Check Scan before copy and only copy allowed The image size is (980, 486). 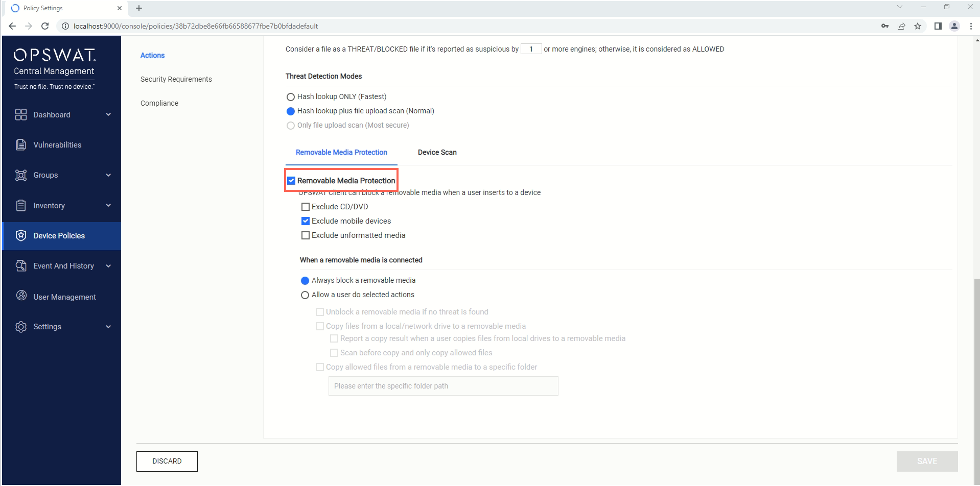[x=334, y=353]
